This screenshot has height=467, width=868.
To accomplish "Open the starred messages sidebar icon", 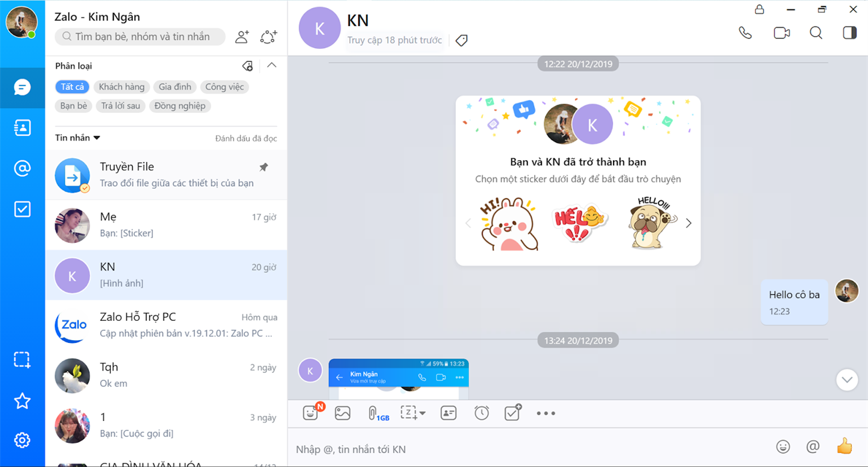I will [22, 400].
